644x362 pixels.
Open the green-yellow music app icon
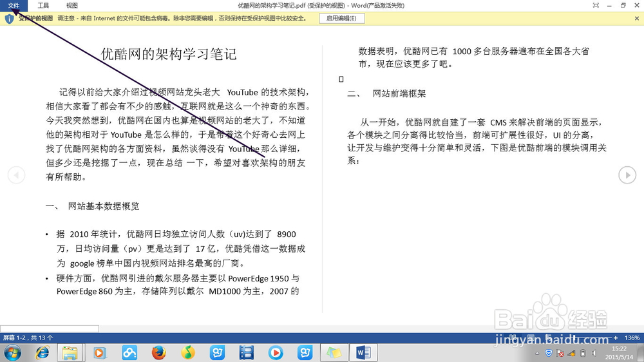click(x=188, y=352)
